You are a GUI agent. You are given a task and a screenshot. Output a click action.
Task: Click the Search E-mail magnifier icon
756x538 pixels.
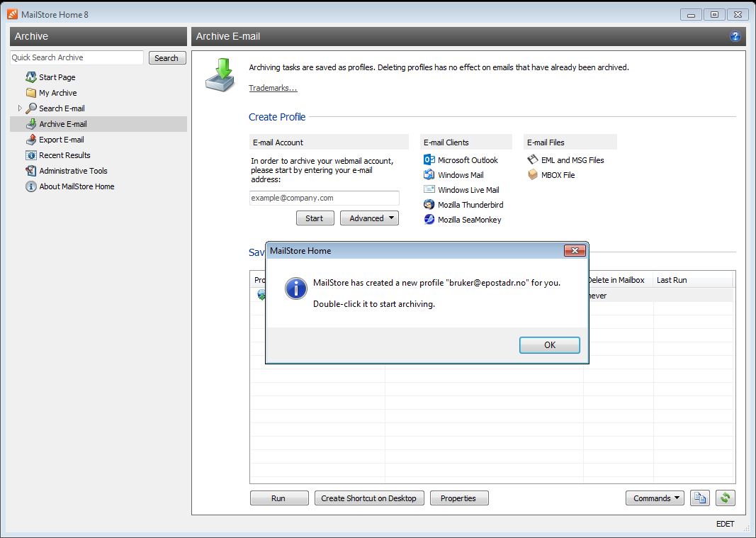pyautogui.click(x=31, y=108)
